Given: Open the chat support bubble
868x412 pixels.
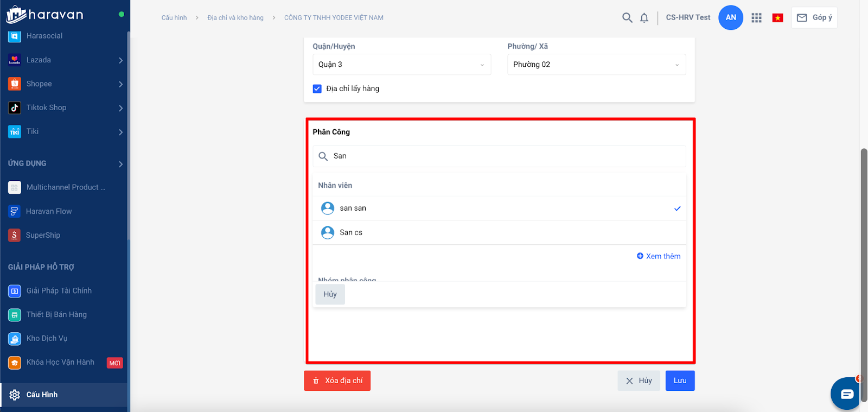Looking at the screenshot, I should tap(846, 394).
